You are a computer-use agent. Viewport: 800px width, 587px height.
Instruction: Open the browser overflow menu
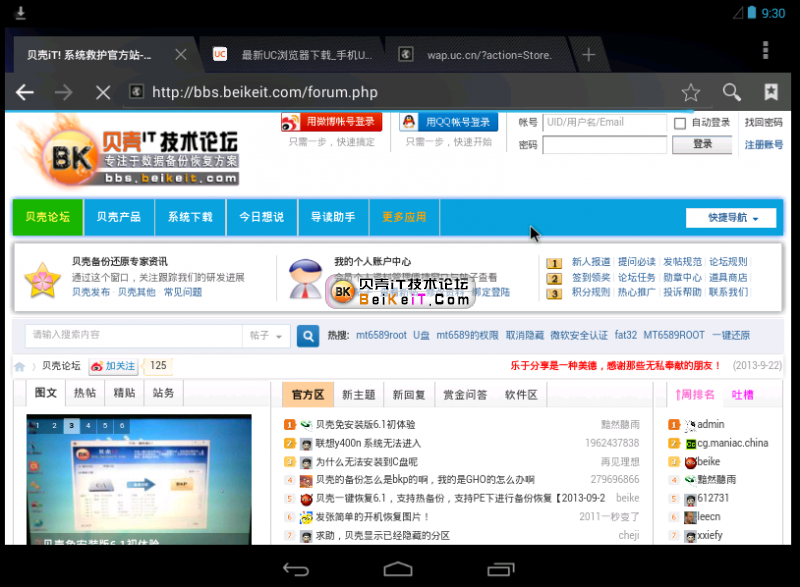tap(765, 50)
